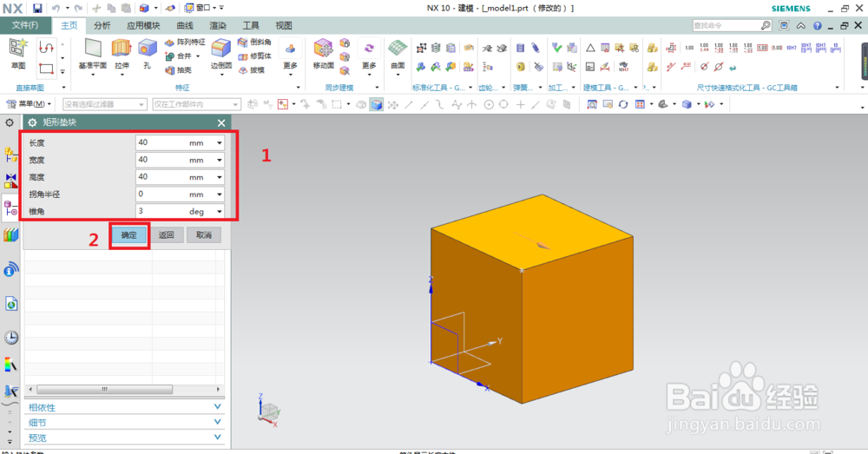Viewport: 868px width, 454px height.
Task: Open the History clock sidebar icon
Action: point(10,337)
